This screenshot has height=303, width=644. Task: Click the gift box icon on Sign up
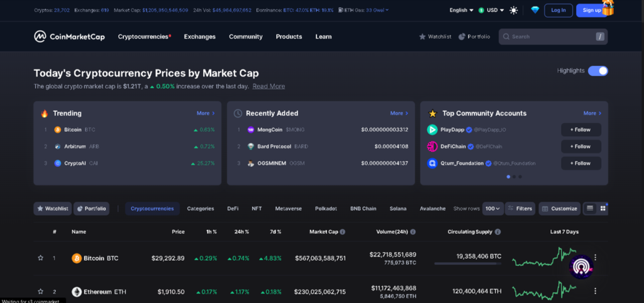point(608,8)
